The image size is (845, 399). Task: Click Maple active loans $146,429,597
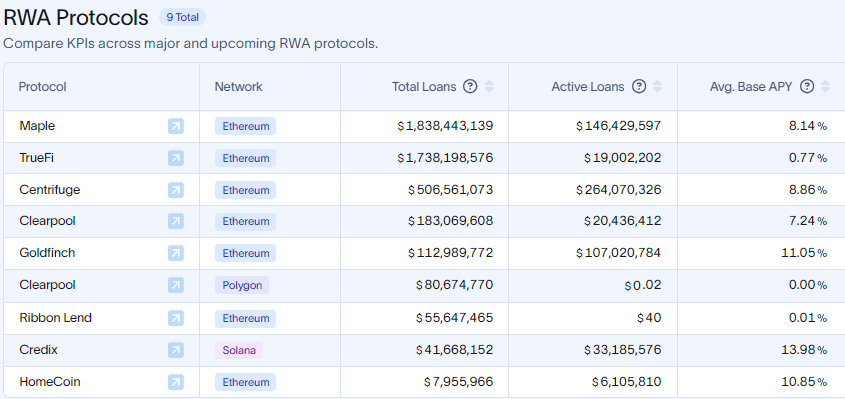coord(619,126)
